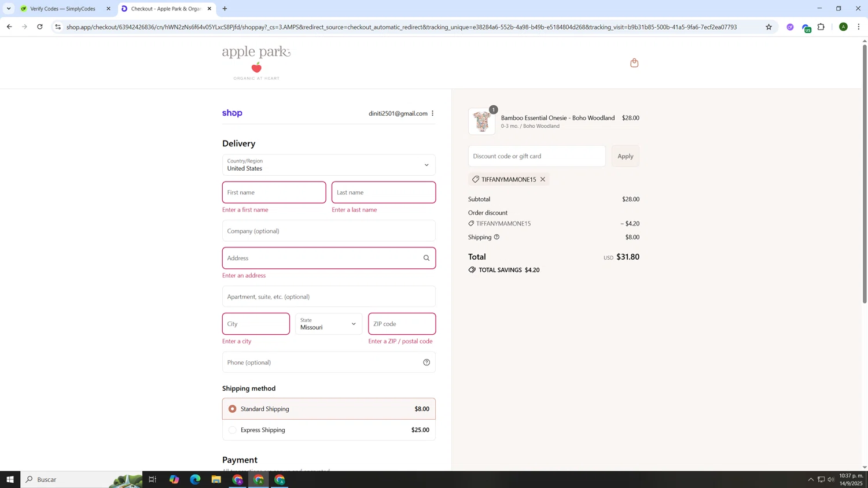This screenshot has width=868, height=488.
Task: Close the Verify Codes SimplyCodes tab
Action: tap(108, 9)
